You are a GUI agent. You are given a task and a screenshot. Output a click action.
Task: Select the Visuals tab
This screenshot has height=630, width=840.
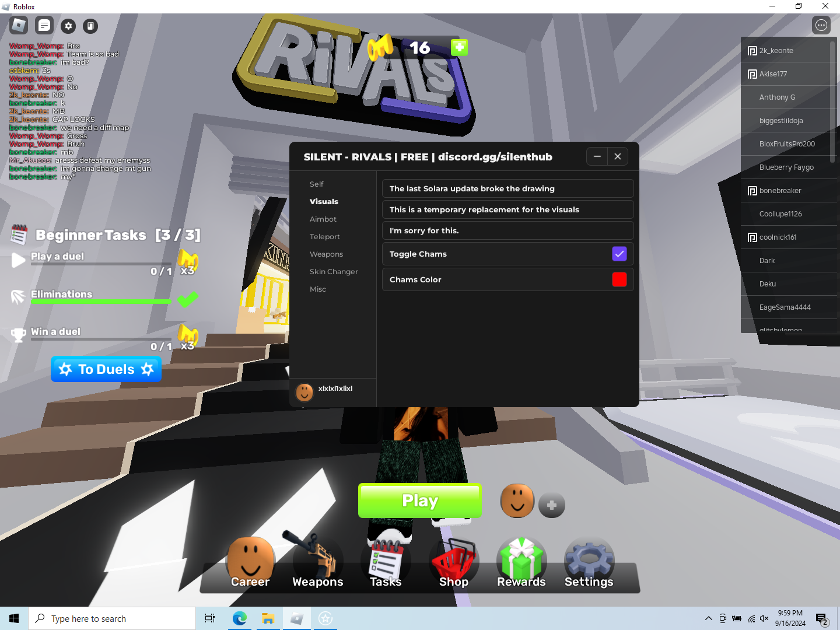click(324, 202)
